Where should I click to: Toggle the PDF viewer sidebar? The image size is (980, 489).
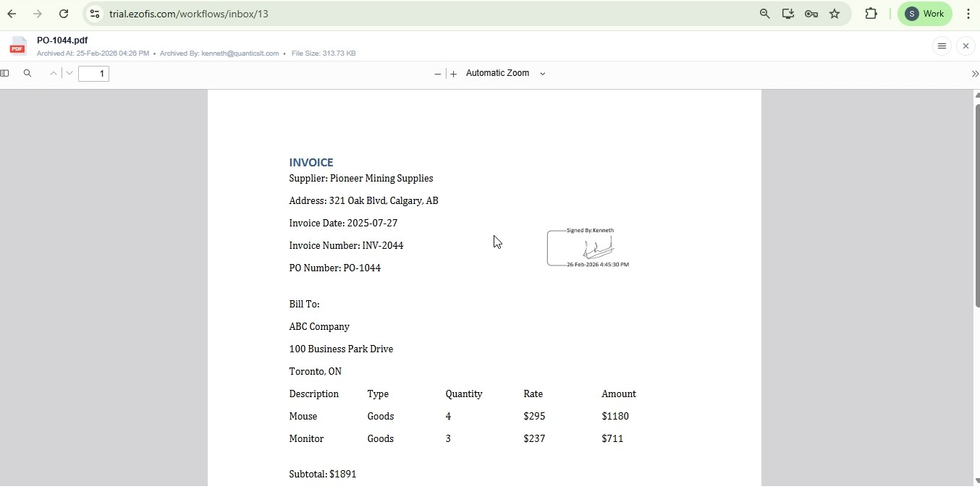point(5,74)
